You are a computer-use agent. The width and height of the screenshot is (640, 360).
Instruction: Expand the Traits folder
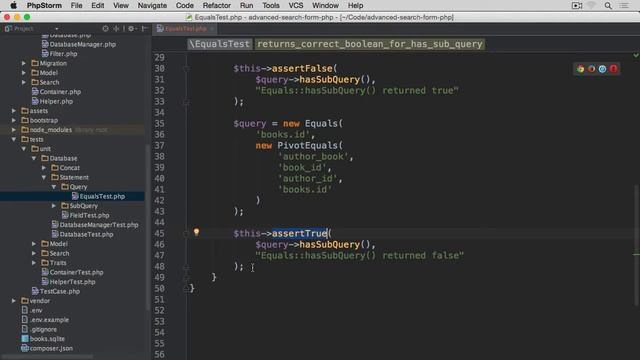pos(34,263)
